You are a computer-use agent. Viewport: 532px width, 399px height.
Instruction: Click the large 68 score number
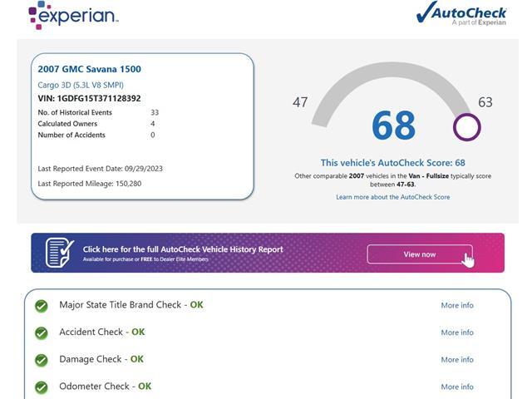pos(393,126)
